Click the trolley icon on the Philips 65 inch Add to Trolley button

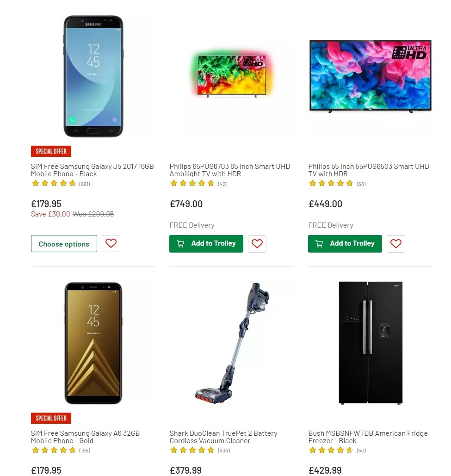point(180,243)
